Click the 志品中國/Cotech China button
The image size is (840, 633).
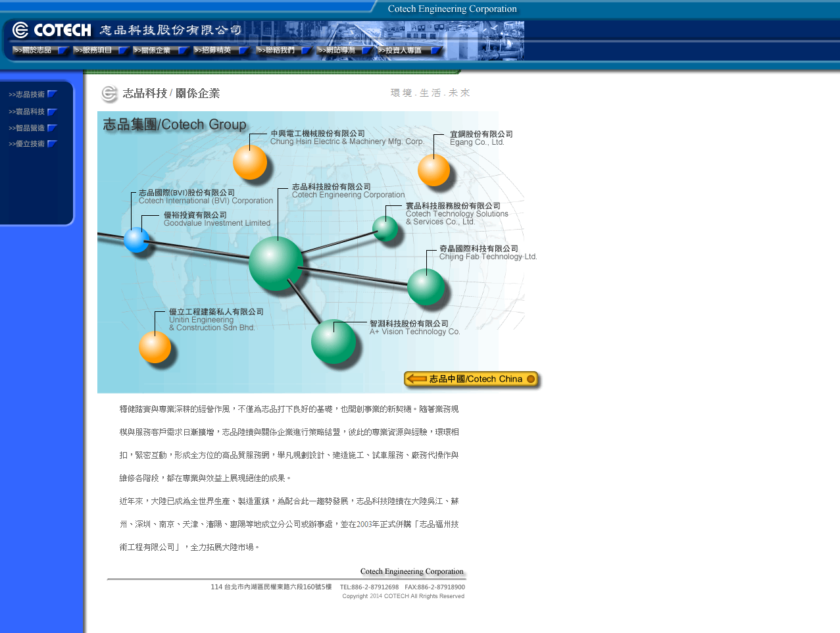coord(471,379)
